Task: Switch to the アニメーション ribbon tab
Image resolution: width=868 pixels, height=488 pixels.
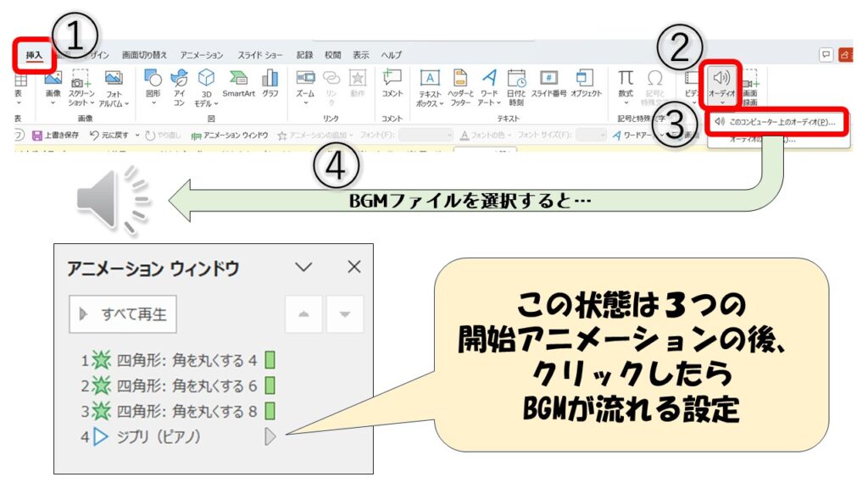Action: pyautogui.click(x=202, y=55)
